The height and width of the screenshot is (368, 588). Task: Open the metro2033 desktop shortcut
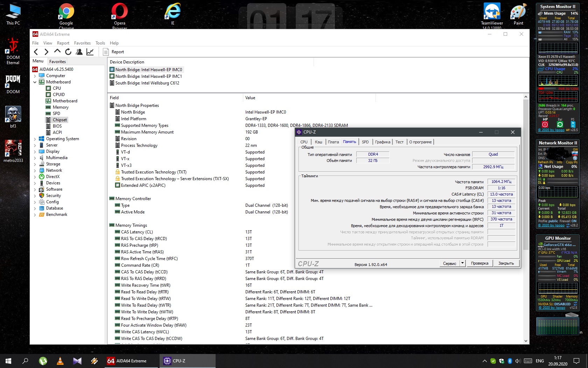[x=13, y=151]
